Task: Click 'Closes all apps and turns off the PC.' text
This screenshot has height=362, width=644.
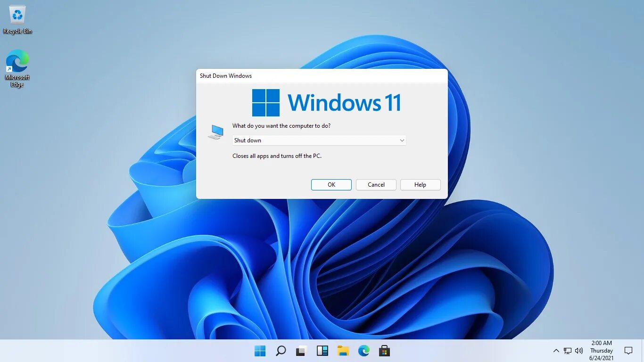Action: 277,156
